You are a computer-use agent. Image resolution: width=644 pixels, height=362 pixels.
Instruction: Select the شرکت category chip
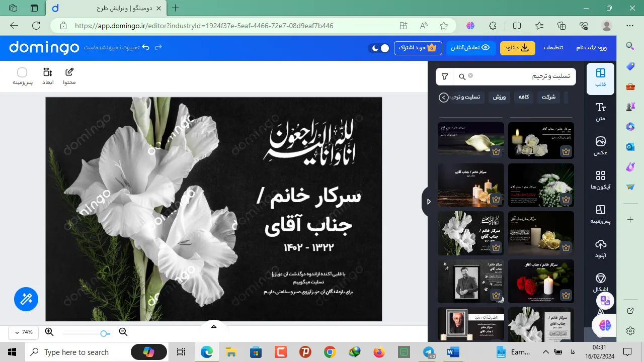(548, 97)
